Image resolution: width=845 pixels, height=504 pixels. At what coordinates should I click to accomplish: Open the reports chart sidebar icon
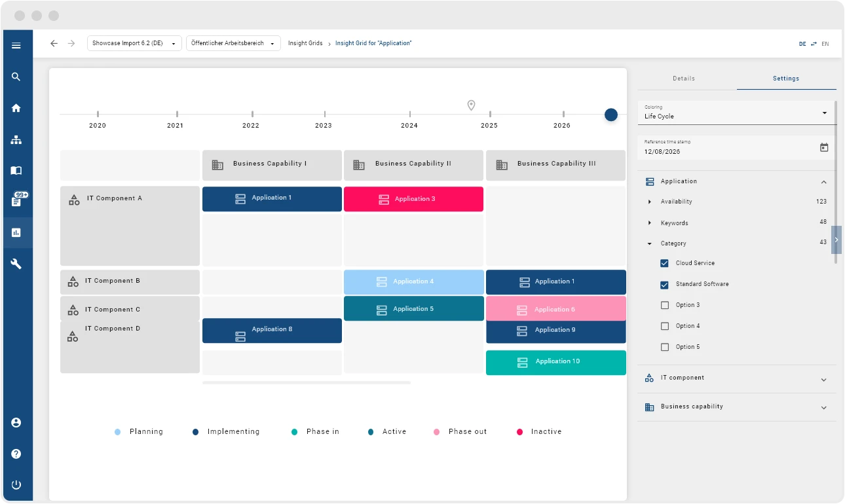click(16, 232)
